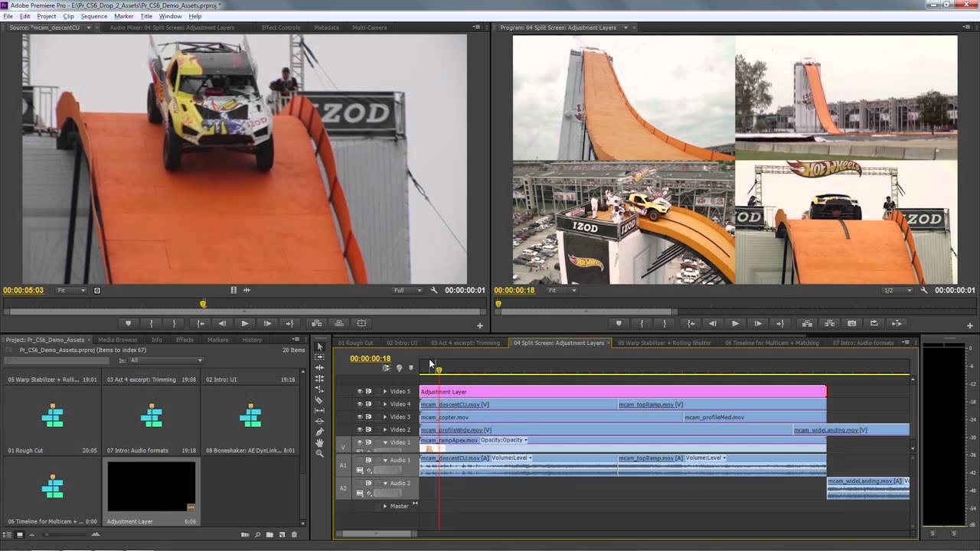Toggle visibility eye for Video 3 track
The image size is (980, 551).
pyautogui.click(x=360, y=417)
